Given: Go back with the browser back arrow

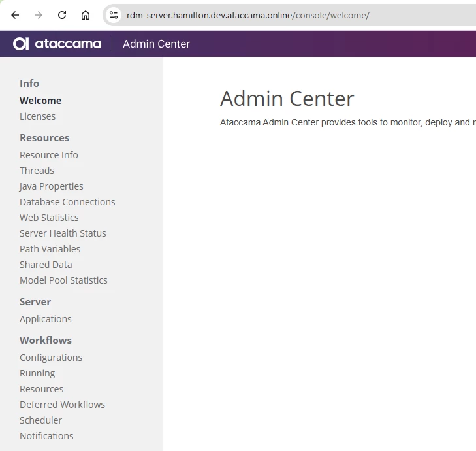Looking at the screenshot, I should tap(15, 15).
